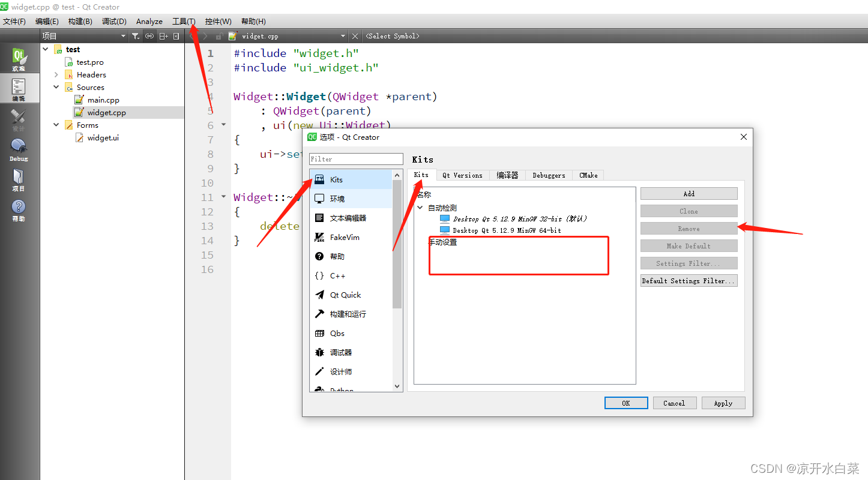868x480 pixels.
Task: Select test.pro in the project tree
Action: 90,62
